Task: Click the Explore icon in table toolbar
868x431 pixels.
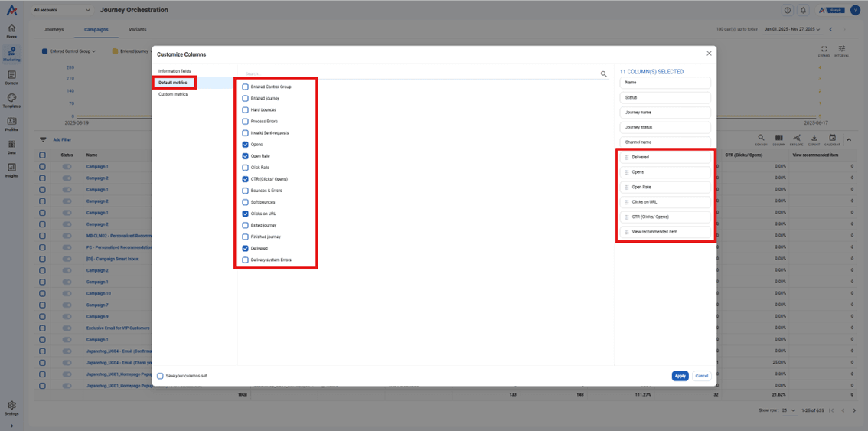Action: pyautogui.click(x=796, y=139)
